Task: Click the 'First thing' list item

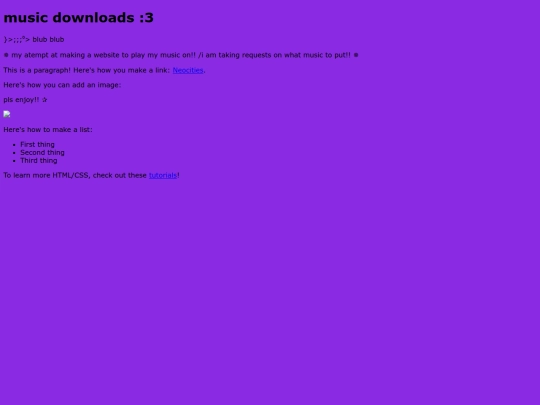Action: pos(37,145)
